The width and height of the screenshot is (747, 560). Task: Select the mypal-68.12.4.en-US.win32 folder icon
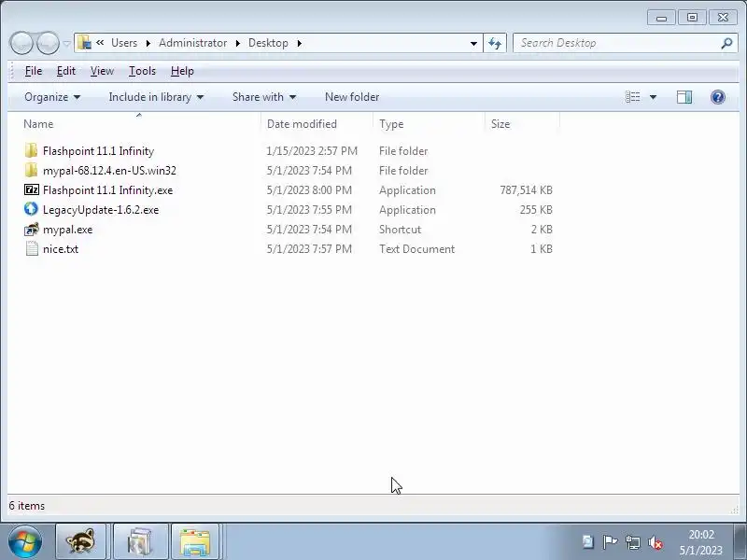point(31,171)
